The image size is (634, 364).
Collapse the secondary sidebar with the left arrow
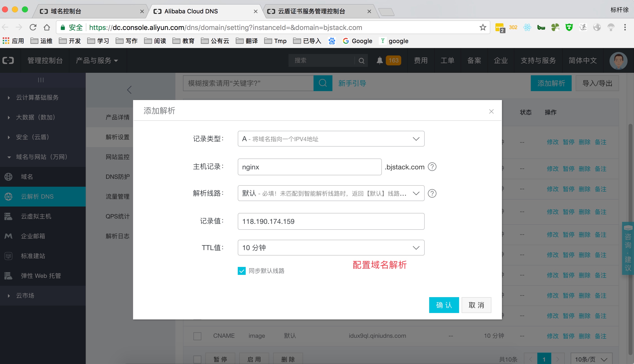point(129,90)
